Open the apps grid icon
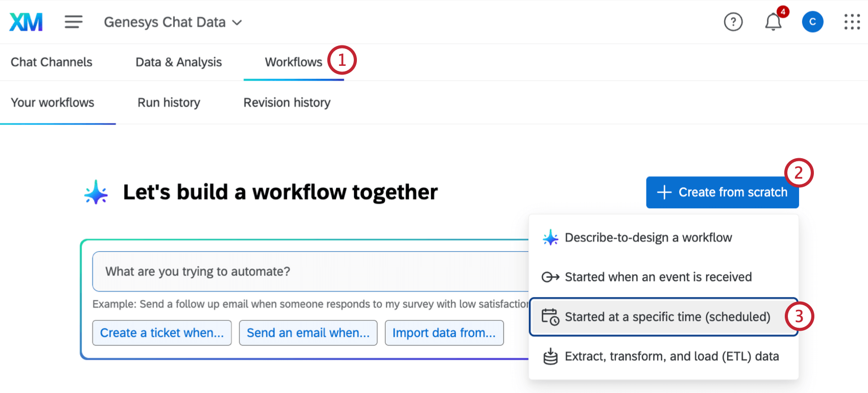 pyautogui.click(x=852, y=21)
